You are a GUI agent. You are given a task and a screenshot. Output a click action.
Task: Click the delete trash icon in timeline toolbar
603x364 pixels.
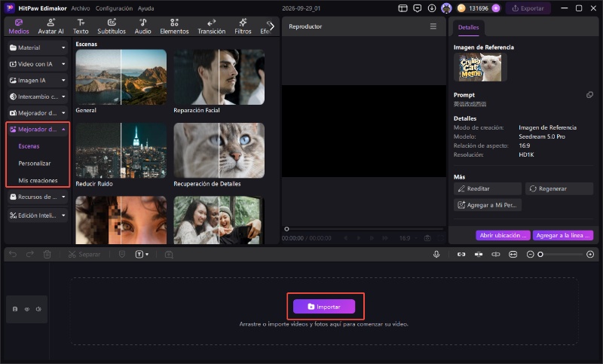(47, 254)
